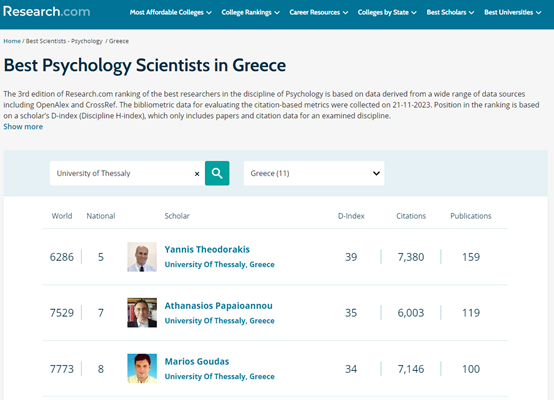
Task: Open Marios Goudas profile link
Action: (x=197, y=361)
